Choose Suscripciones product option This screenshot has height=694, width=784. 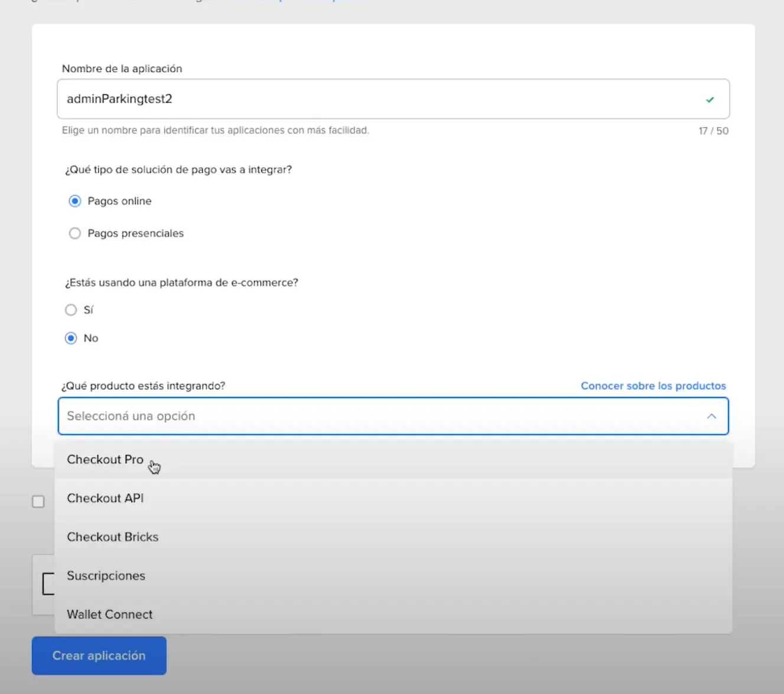click(x=106, y=576)
